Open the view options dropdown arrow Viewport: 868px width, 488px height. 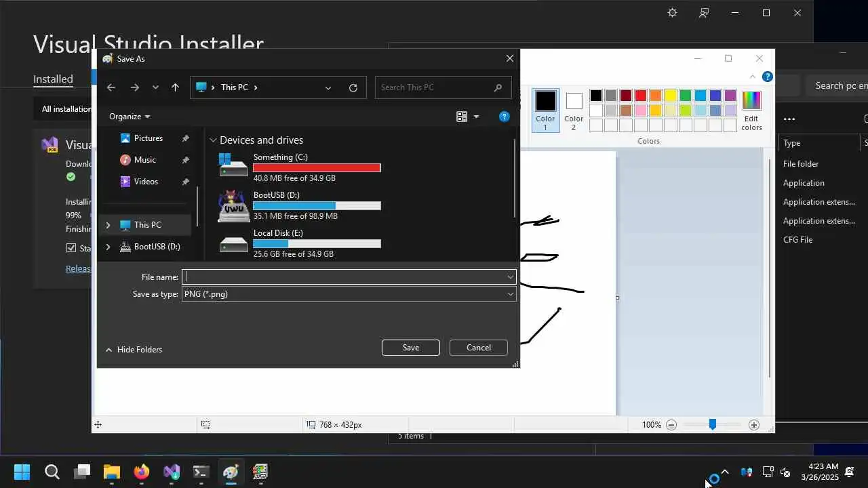[476, 117]
